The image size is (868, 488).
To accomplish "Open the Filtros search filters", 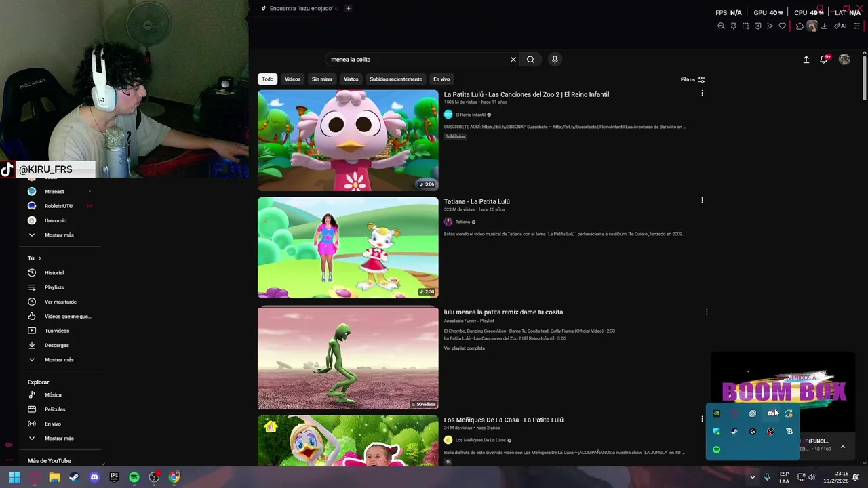I will point(693,79).
